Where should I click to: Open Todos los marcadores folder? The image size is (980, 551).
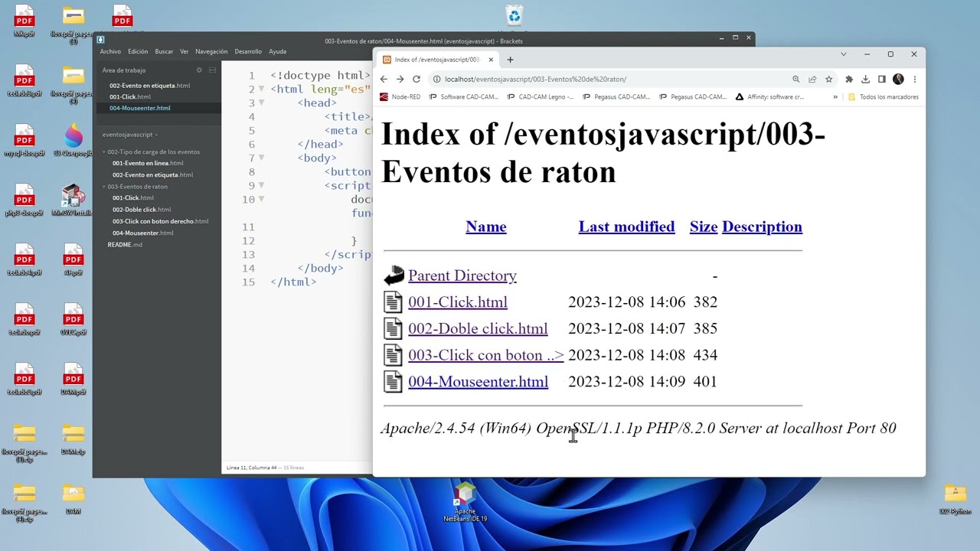(883, 97)
